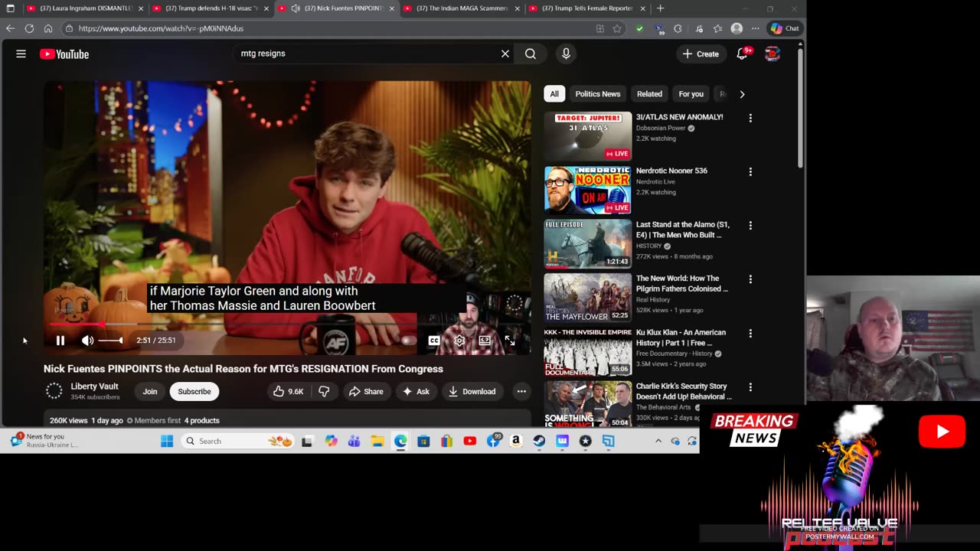Click the Ask AI button

416,392
